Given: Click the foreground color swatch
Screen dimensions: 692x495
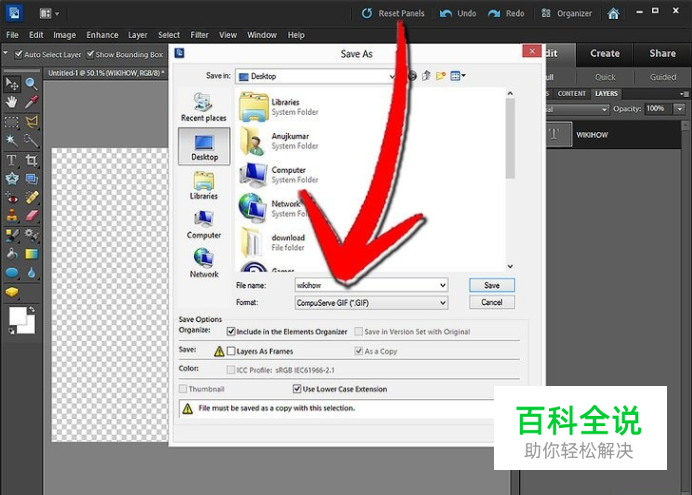Looking at the screenshot, I should pyautogui.click(x=18, y=316).
